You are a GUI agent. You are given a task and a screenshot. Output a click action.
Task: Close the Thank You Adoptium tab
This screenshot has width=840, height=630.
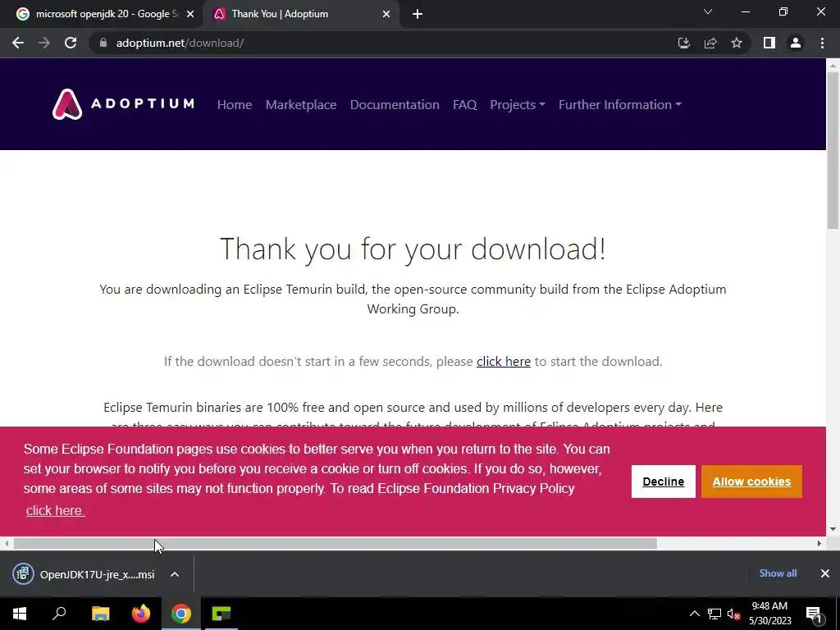(386, 14)
